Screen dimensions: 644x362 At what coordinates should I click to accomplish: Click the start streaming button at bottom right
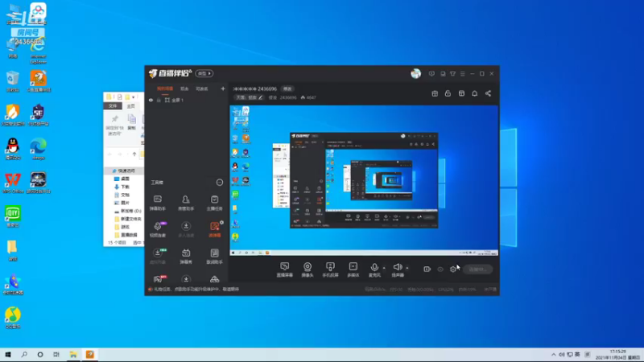coord(477,269)
